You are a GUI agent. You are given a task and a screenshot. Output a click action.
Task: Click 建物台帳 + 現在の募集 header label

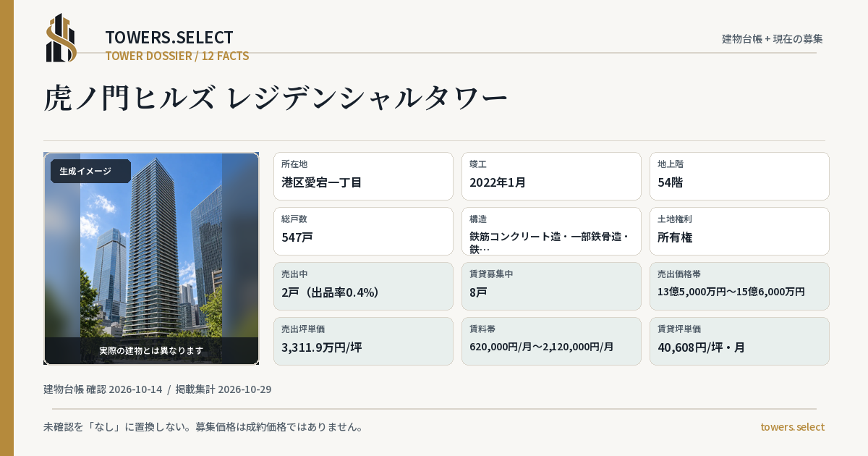click(773, 39)
